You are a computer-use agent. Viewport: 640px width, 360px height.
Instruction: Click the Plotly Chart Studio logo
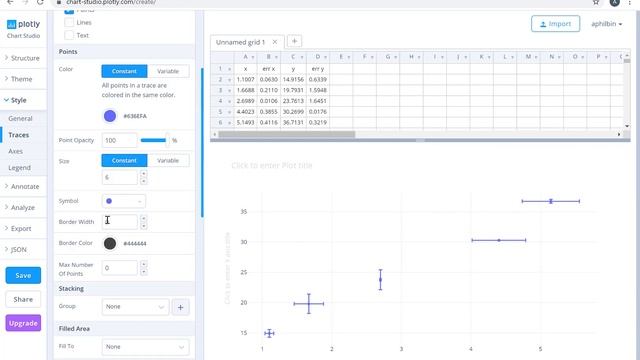point(23,29)
